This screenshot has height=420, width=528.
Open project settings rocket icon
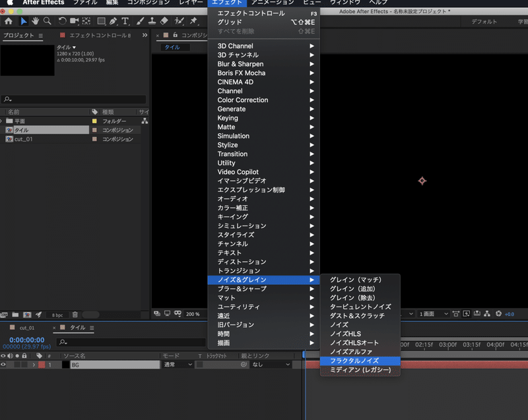[x=39, y=315]
